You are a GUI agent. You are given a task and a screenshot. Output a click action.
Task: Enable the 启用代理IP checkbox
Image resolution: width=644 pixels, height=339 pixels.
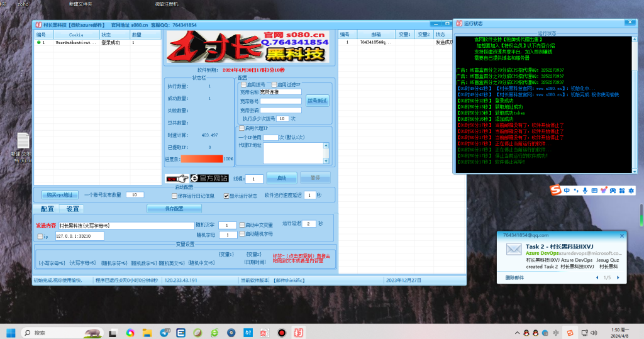pos(242,128)
